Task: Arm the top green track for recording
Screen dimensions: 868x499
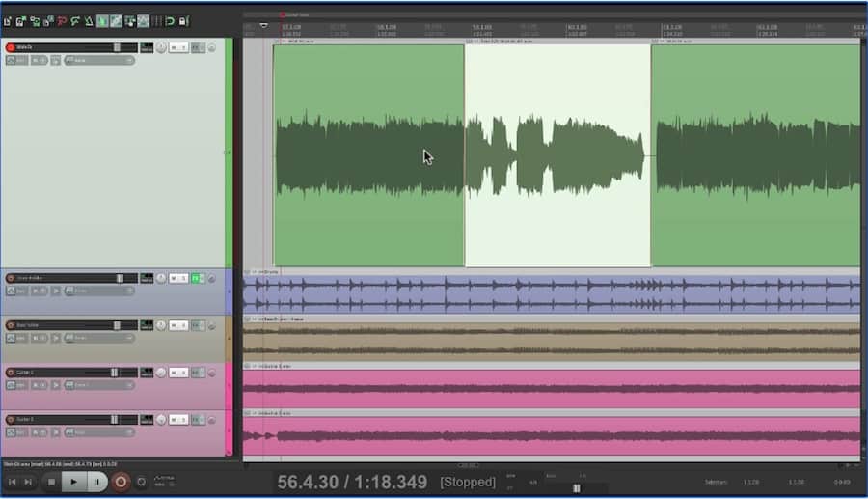Action: [x=11, y=47]
